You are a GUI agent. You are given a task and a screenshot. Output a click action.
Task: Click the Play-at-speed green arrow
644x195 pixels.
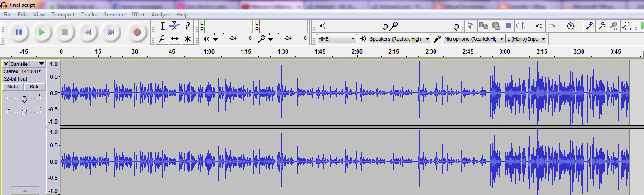click(641, 26)
